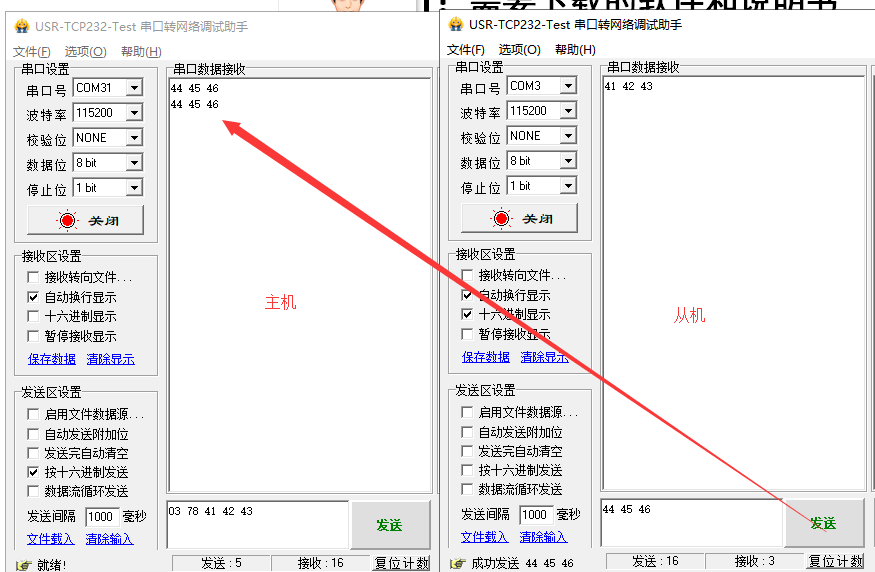The width and height of the screenshot is (875, 572).
Task: Uncheck 按十六进制发送 in the left window
Action: click(34, 472)
